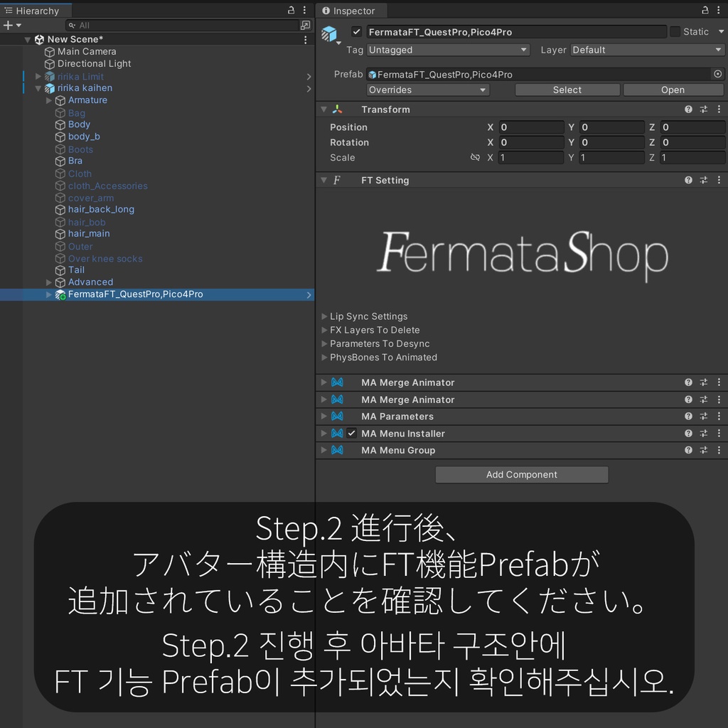Click the Modular Avatar icon on MA Merge Animator
The image size is (728, 728).
(x=337, y=382)
